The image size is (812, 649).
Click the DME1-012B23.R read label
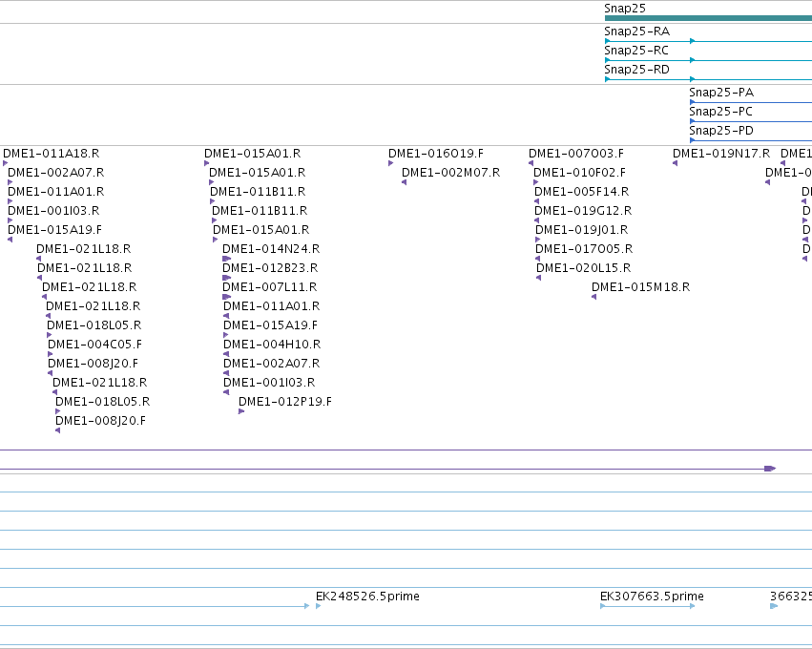[x=270, y=268]
